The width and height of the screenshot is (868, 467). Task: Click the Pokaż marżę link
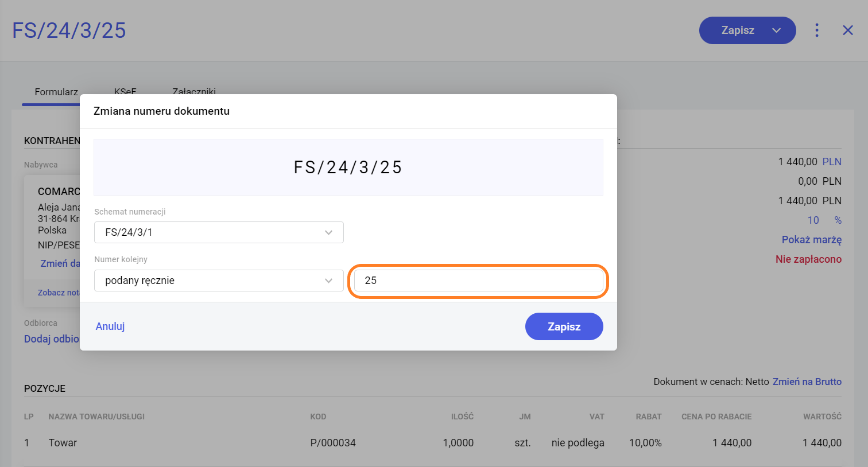pos(811,240)
